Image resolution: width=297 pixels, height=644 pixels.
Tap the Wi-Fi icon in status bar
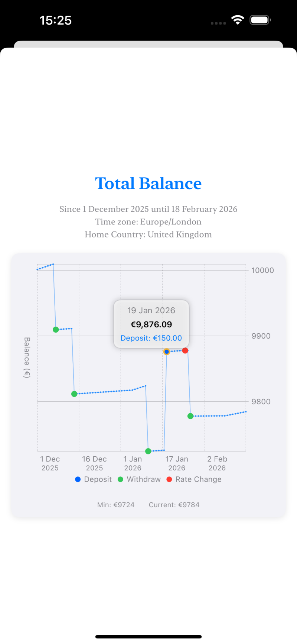pyautogui.click(x=238, y=20)
